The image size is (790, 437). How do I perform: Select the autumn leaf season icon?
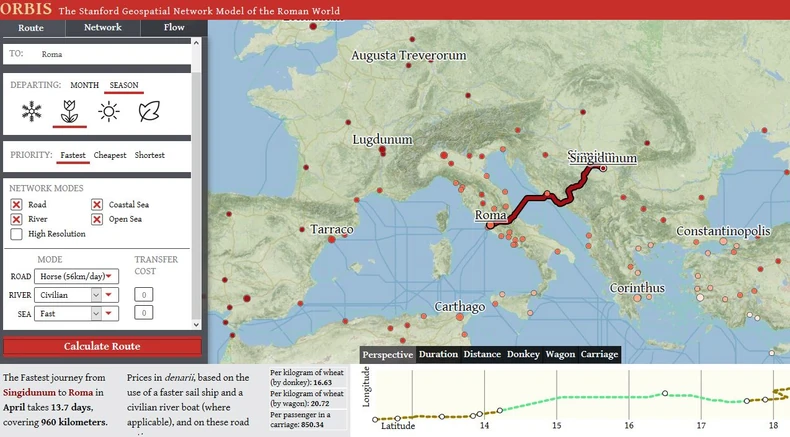[149, 112]
